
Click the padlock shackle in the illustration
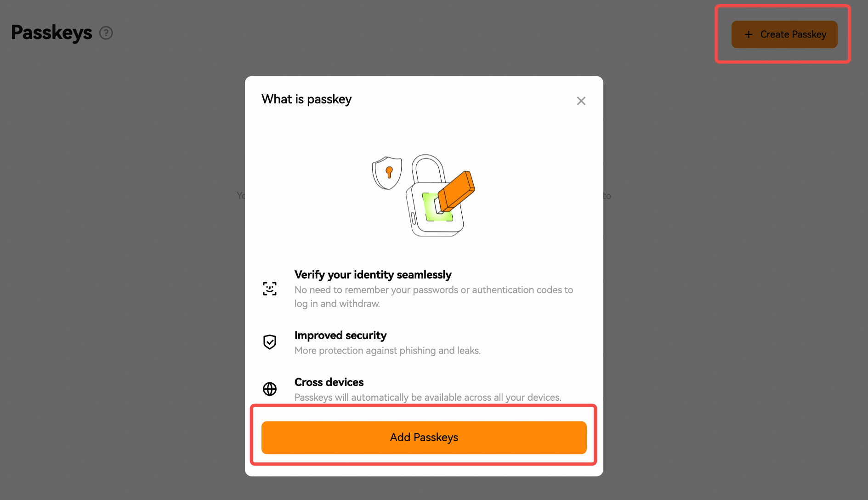[428, 168]
